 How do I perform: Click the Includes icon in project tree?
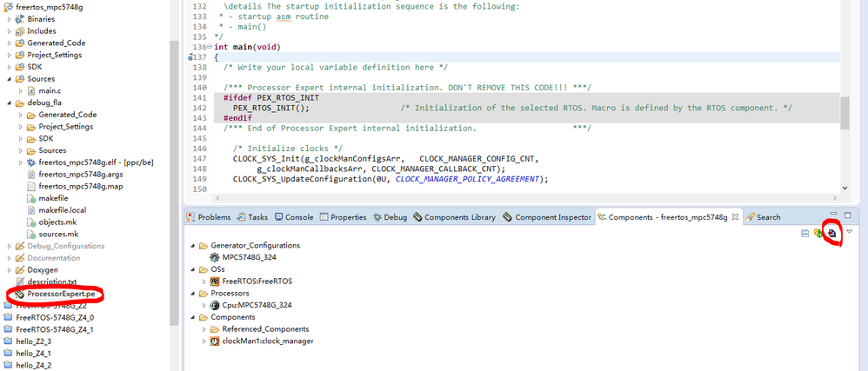20,31
